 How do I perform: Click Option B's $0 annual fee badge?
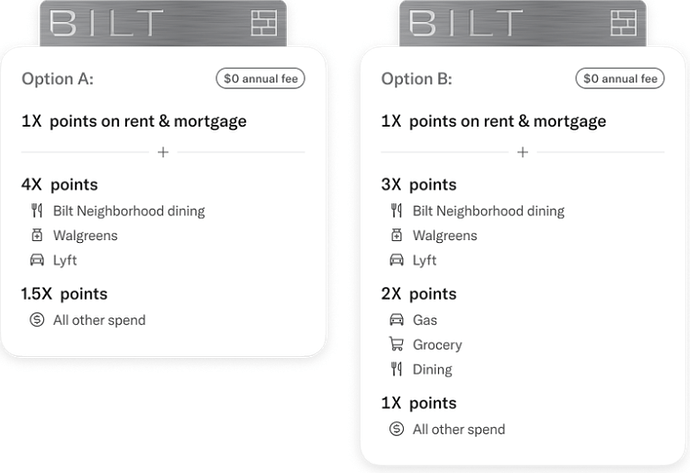coord(620,79)
